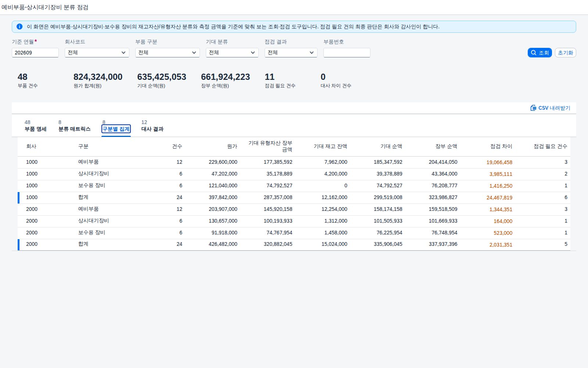Click the 점검 차이 value 164,000
This screenshot has width=588, height=368.
point(503,221)
